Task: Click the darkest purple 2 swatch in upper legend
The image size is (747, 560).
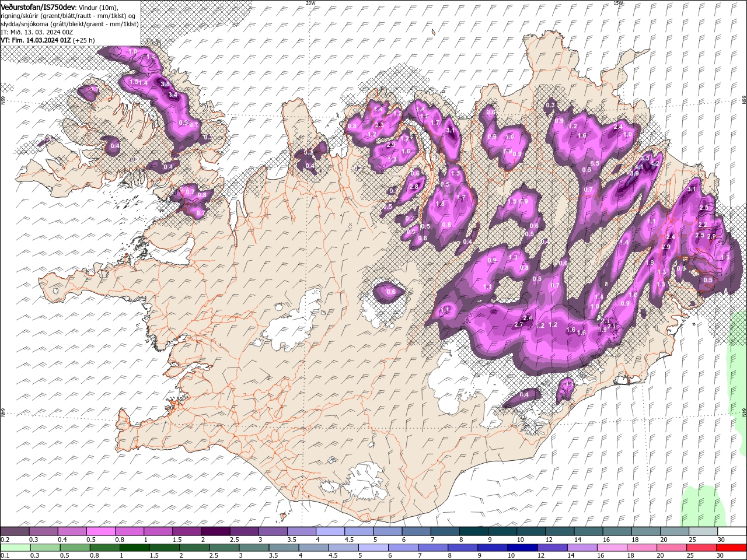Action: 215,531
